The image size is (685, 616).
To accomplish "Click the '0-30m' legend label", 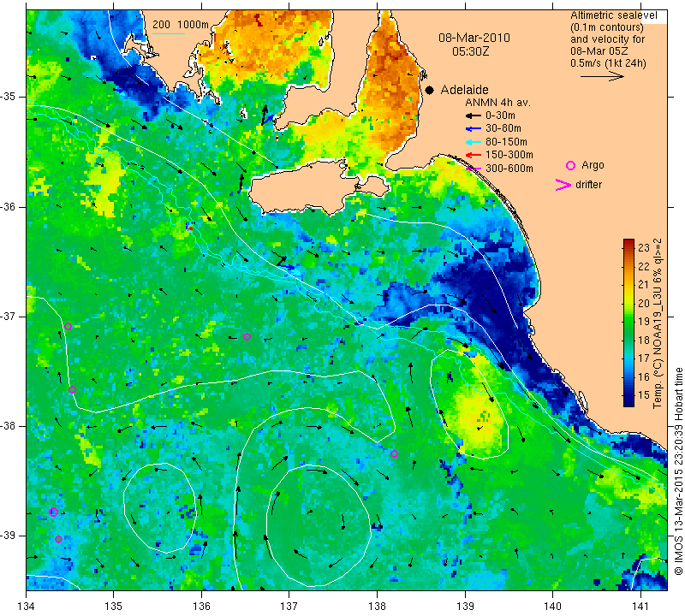I will pos(500,115).
